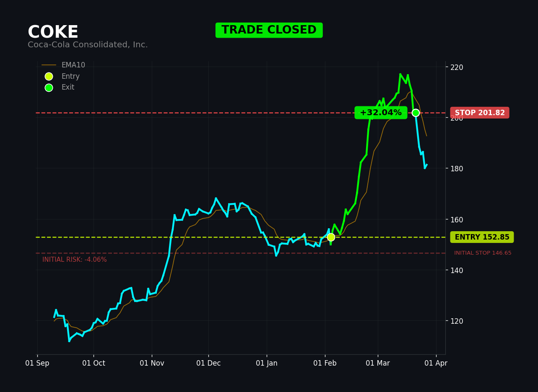Click the 01 Sep date axis label
538x392 pixels.
click(x=37, y=363)
